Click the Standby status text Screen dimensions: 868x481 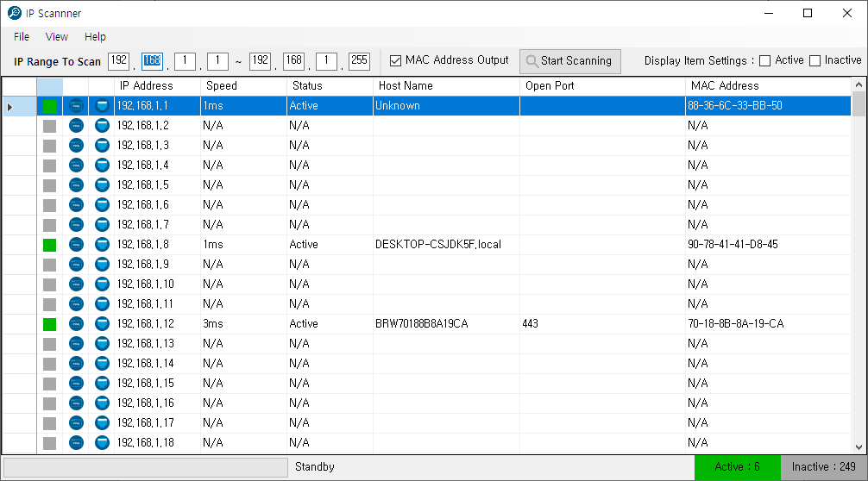point(314,467)
